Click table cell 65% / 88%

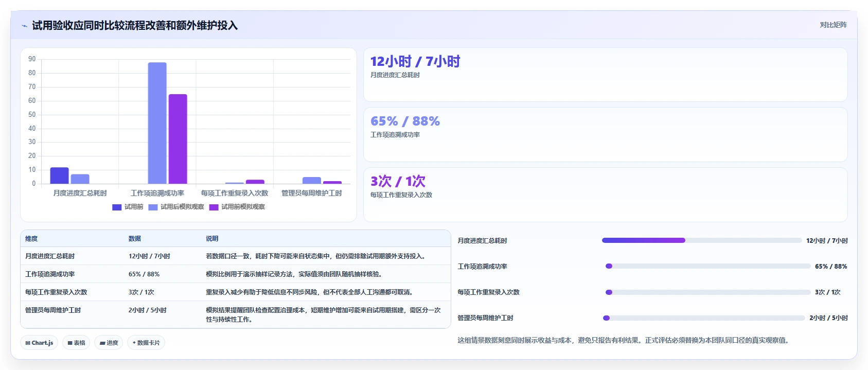[144, 274]
